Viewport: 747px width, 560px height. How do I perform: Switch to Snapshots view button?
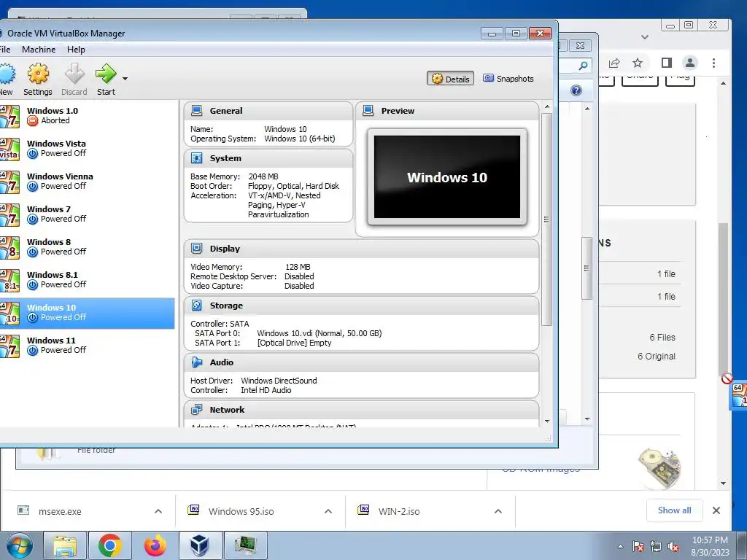(508, 79)
